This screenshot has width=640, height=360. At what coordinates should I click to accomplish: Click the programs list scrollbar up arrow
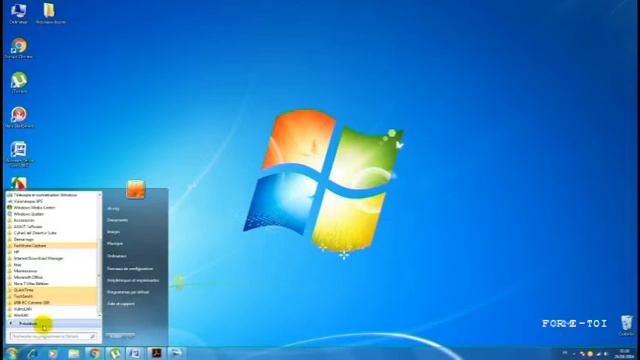click(x=99, y=195)
